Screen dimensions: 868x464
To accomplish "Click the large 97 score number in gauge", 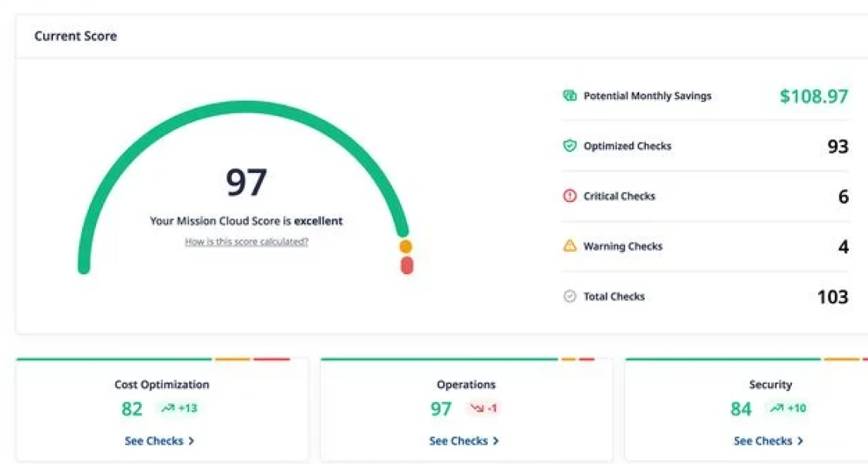I will (x=247, y=182).
